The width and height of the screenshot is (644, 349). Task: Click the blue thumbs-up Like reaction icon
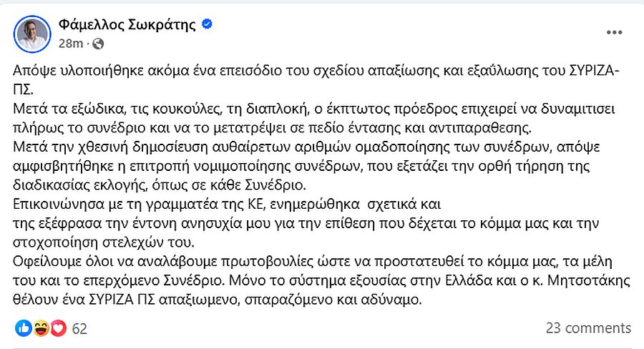pyautogui.click(x=23, y=328)
